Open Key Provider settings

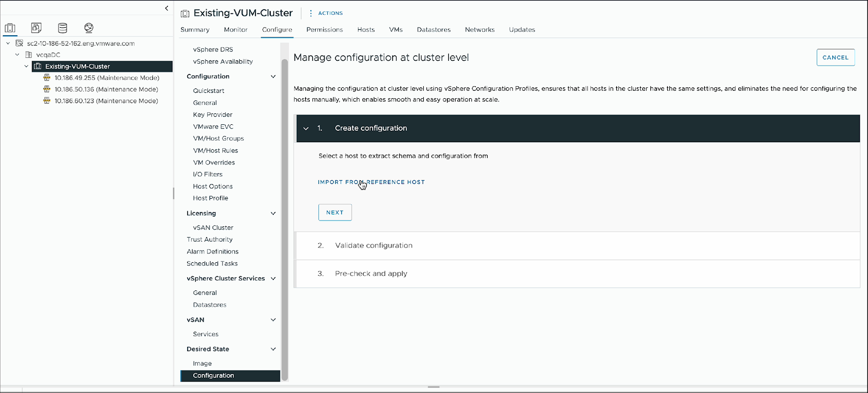(213, 115)
